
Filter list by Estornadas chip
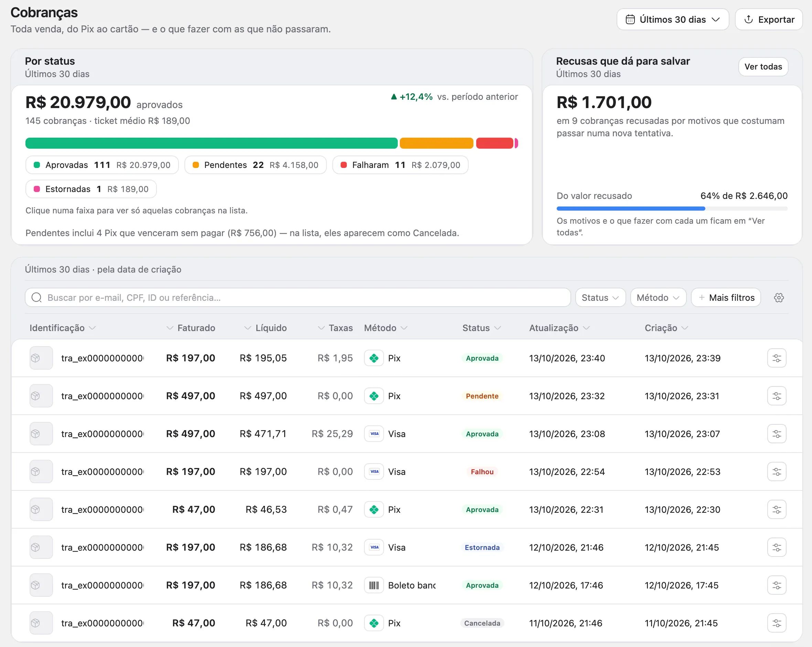(91, 189)
